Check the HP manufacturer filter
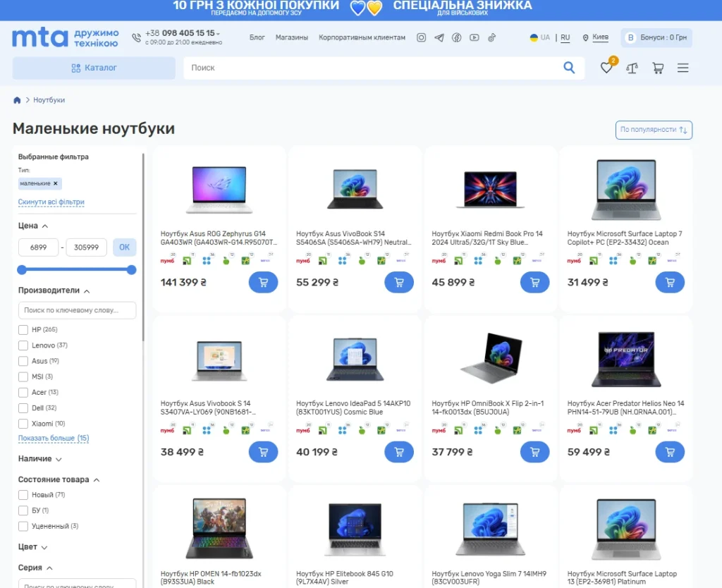The height and width of the screenshot is (588, 722). 23,330
